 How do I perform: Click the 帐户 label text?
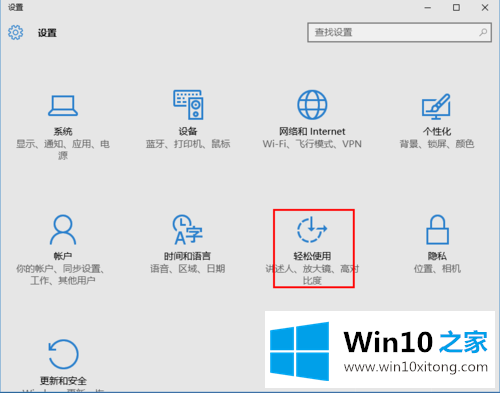pyautogui.click(x=63, y=256)
